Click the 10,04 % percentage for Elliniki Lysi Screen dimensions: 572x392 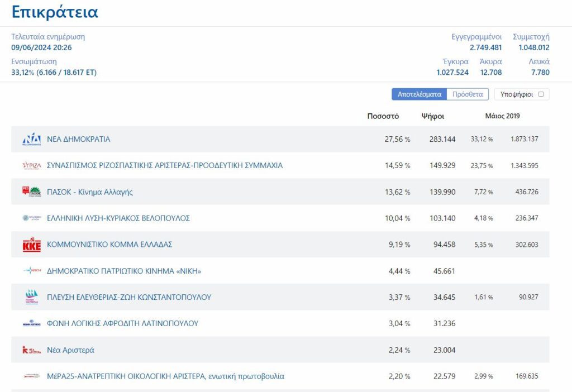(397, 218)
